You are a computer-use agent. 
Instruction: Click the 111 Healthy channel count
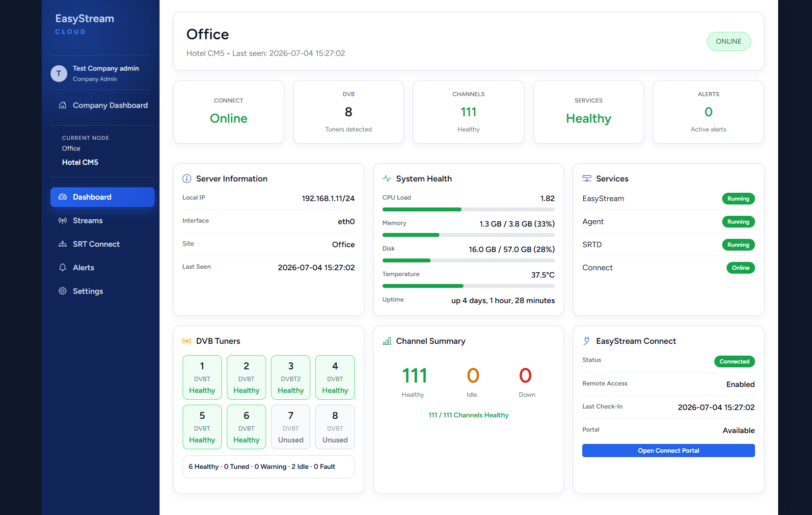pyautogui.click(x=414, y=376)
